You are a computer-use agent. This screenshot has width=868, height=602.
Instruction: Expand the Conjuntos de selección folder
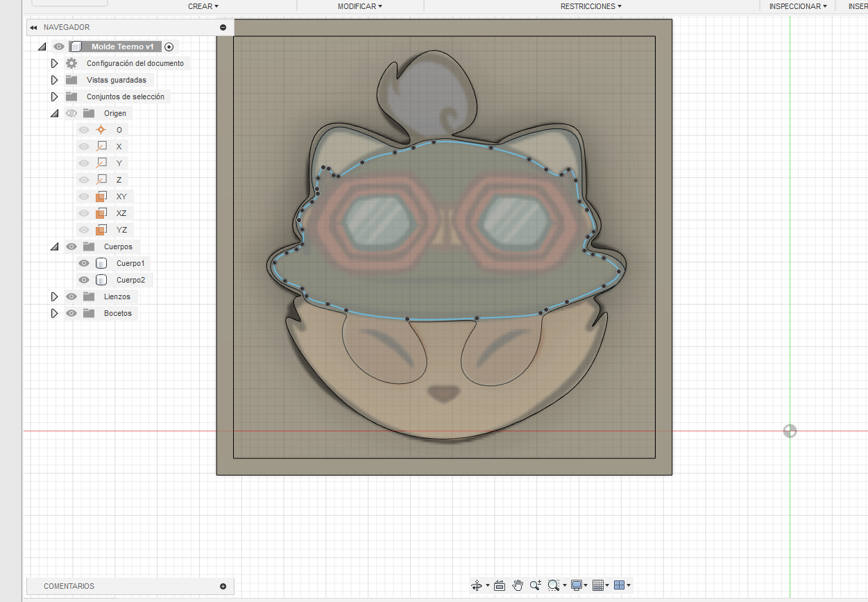click(54, 97)
